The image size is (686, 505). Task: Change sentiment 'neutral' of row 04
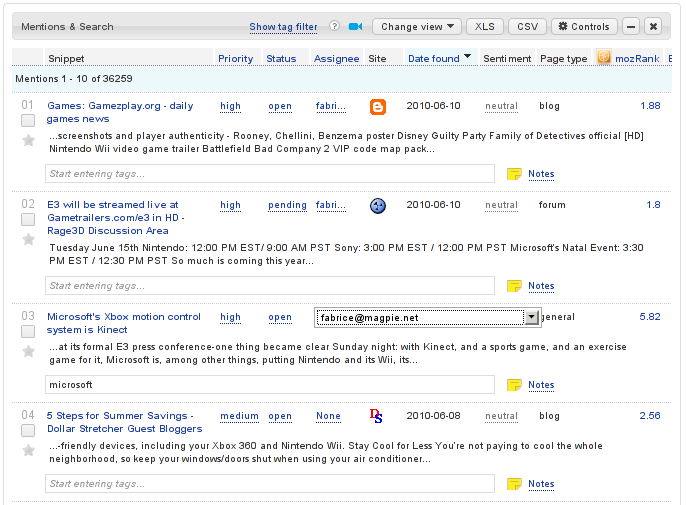[501, 416]
